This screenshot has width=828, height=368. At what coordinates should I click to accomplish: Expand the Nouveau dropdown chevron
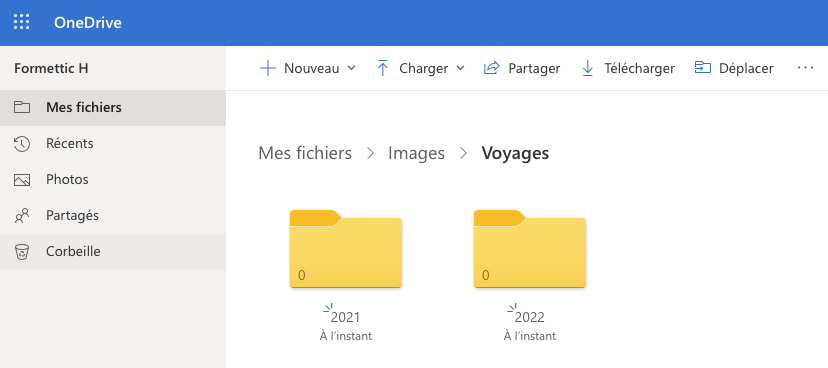click(351, 68)
